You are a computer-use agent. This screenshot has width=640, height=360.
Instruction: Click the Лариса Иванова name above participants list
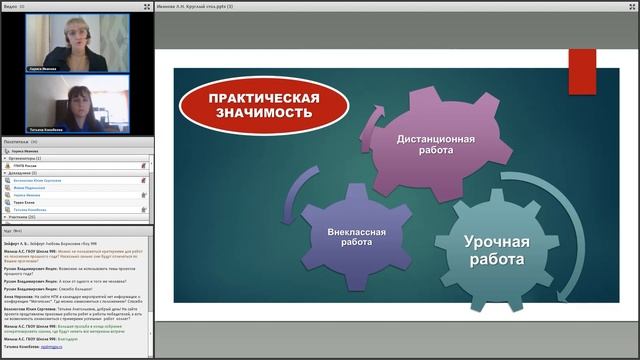(x=25, y=151)
